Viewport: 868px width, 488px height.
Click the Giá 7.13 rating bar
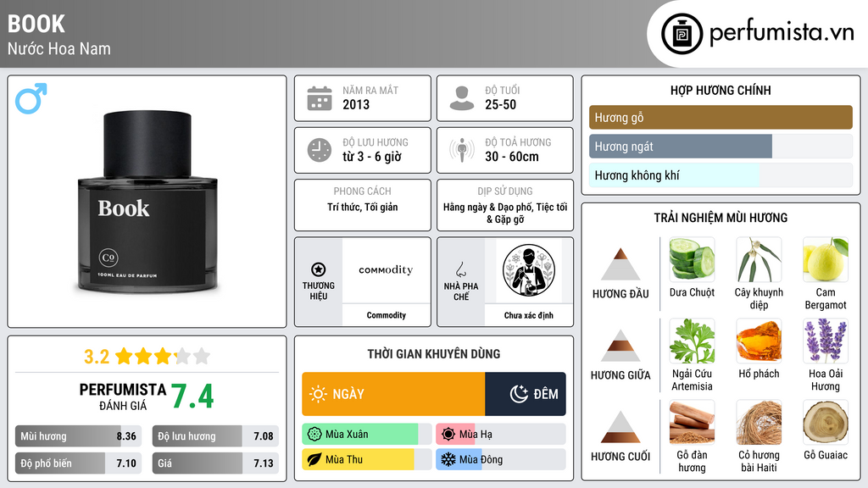215,463
